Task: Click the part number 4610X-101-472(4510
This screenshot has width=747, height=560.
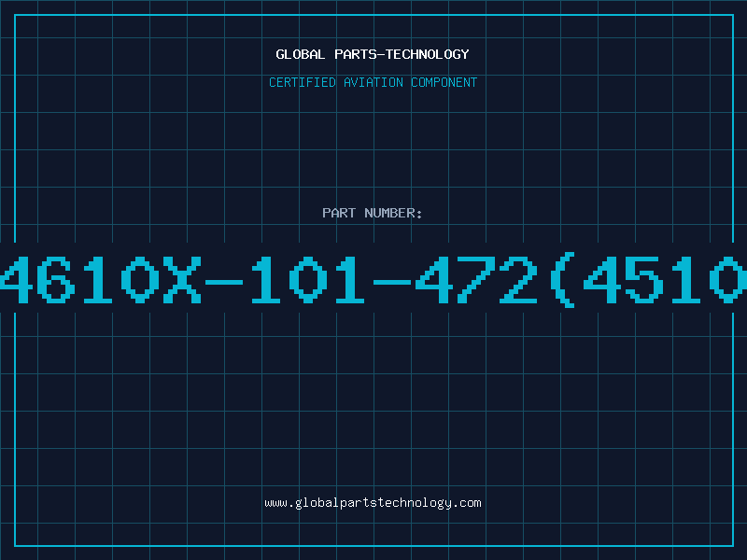Action: click(x=373, y=280)
